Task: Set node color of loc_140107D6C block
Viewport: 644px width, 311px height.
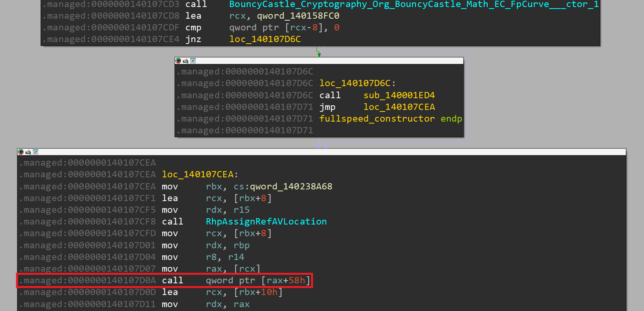Action: coord(178,61)
